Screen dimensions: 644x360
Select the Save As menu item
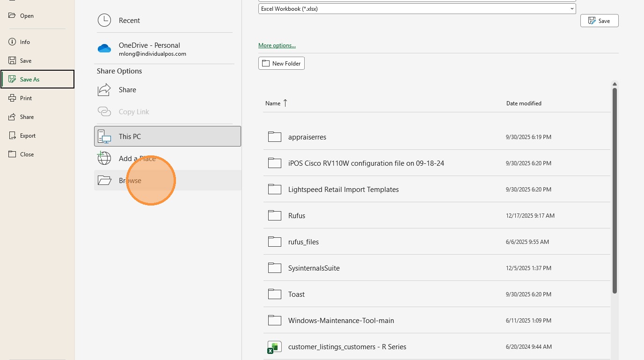pyautogui.click(x=37, y=79)
